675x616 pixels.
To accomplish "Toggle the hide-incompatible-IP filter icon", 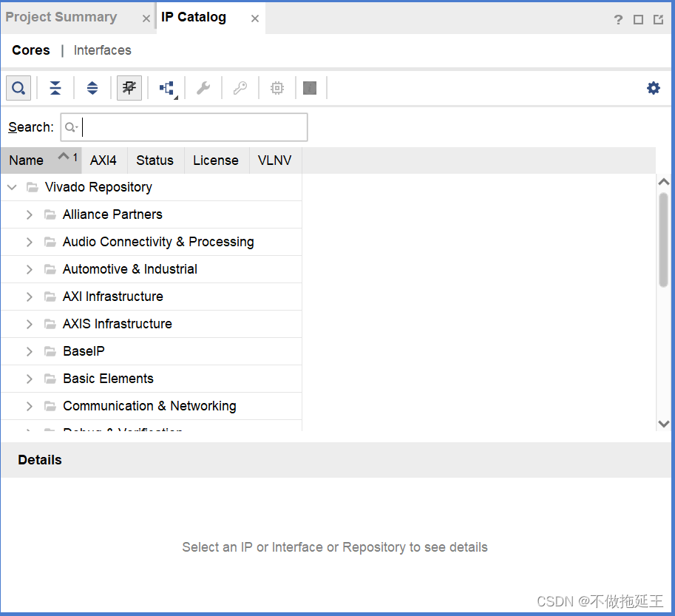I will coord(129,88).
